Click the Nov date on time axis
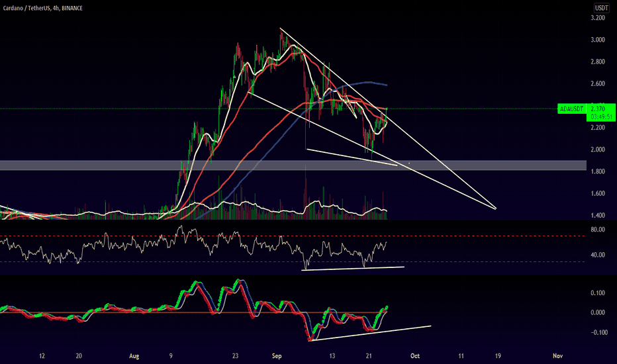Image resolution: width=617 pixels, height=364 pixels. click(x=557, y=356)
